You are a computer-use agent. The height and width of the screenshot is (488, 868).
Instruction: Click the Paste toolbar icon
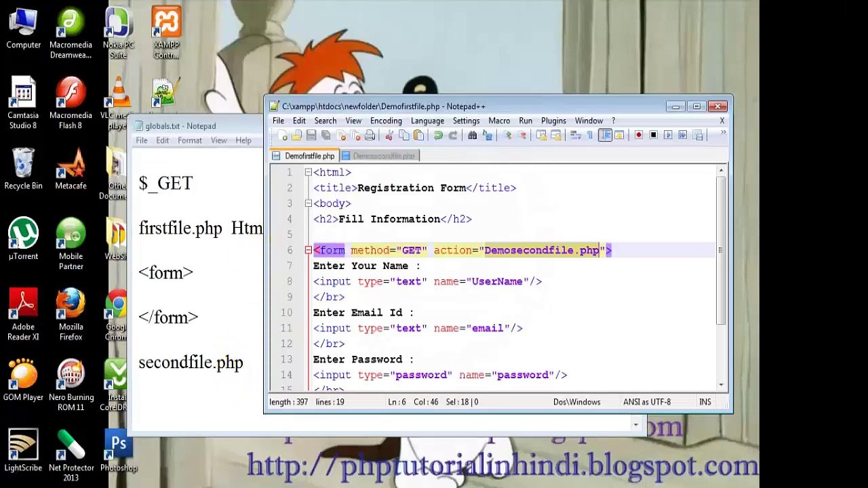click(x=419, y=136)
